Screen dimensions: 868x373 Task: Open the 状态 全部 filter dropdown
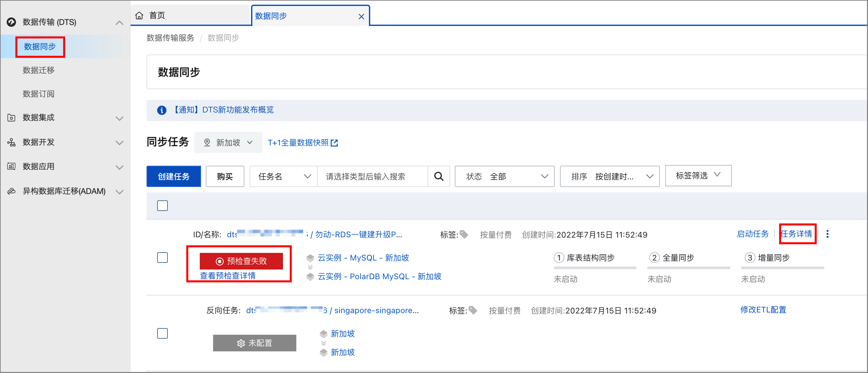[504, 176]
